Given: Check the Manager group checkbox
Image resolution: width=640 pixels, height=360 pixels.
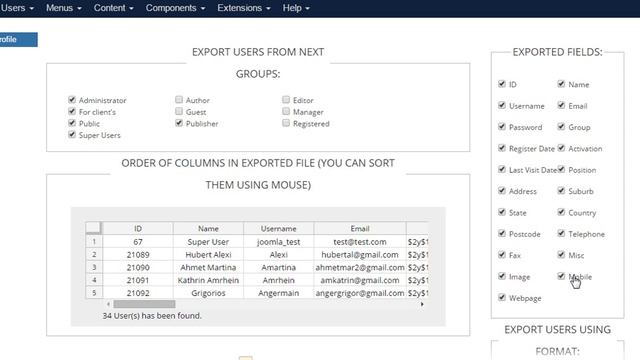Looking at the screenshot, I should (286, 111).
